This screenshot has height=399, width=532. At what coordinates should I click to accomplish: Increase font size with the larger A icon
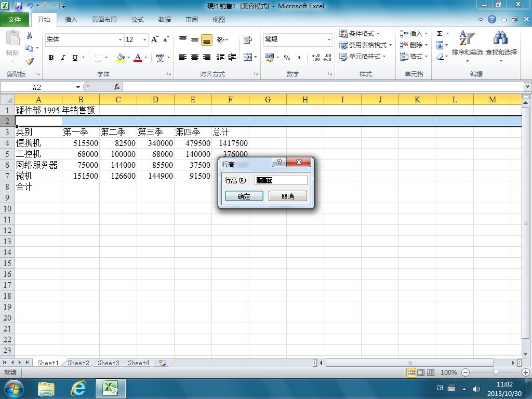tap(155, 39)
